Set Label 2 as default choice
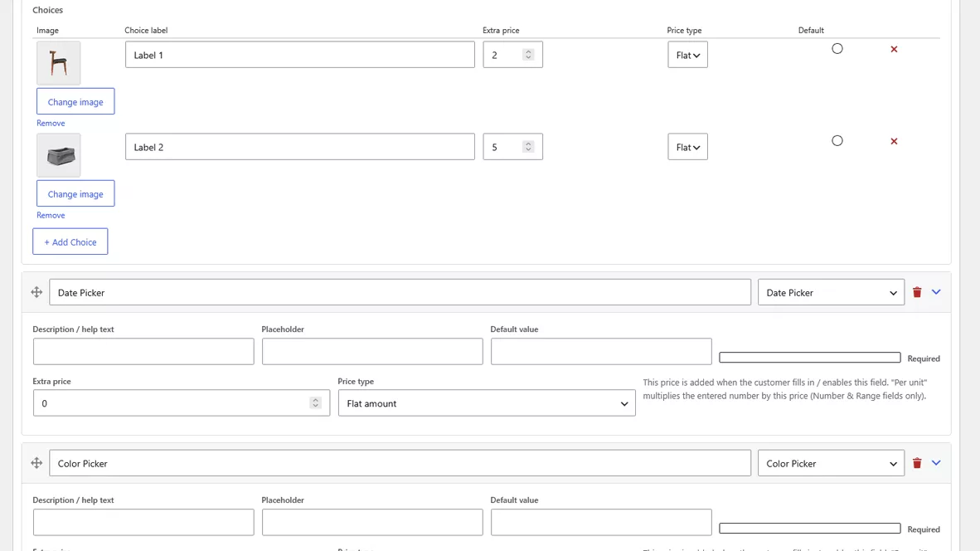This screenshot has height=551, width=980. (x=837, y=141)
